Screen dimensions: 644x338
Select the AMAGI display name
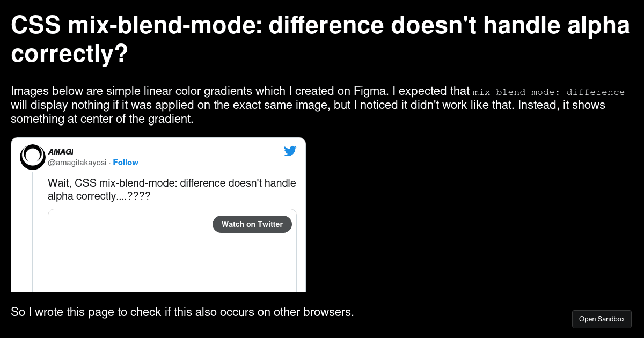61,151
